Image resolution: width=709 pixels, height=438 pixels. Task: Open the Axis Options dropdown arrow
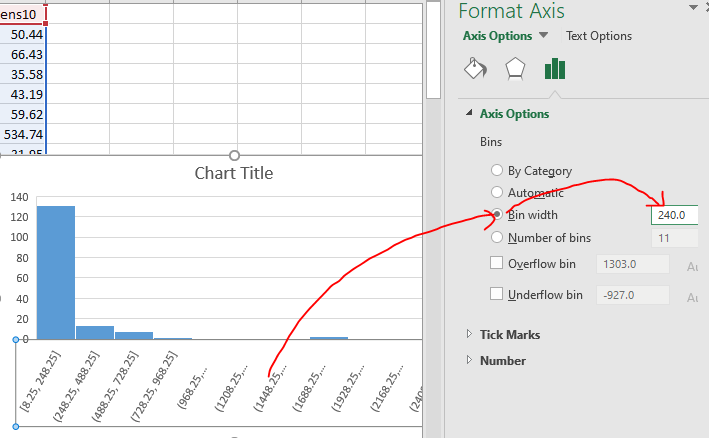(543, 35)
